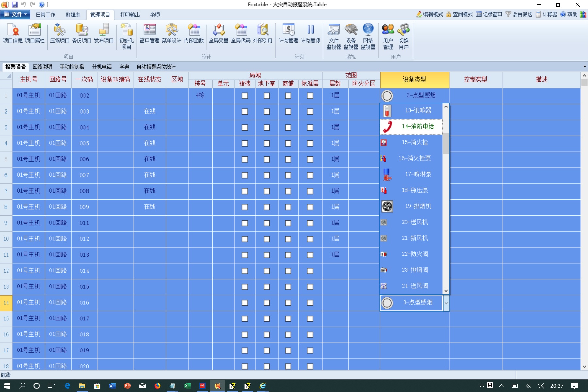Click the 编辑模式 edit mode button
This screenshot has width=588, height=392.
430,14
